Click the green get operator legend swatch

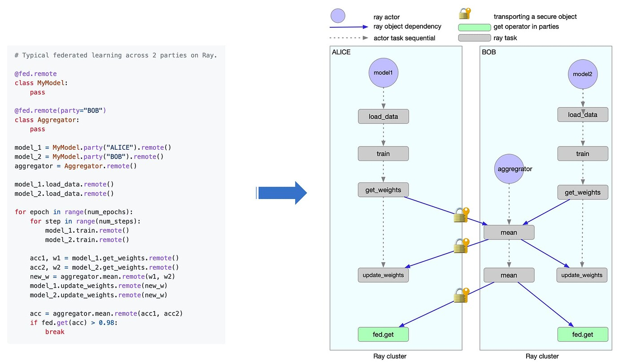[x=474, y=27]
